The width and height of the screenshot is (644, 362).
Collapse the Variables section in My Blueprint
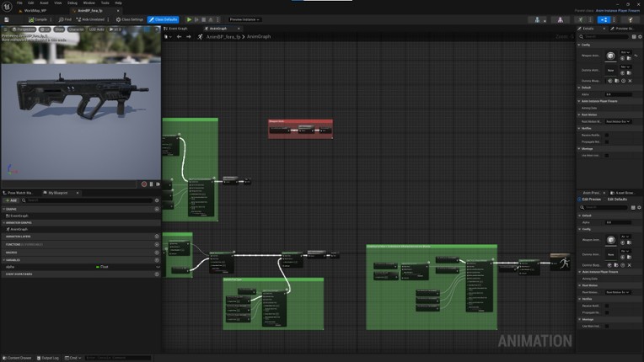click(x=3, y=259)
